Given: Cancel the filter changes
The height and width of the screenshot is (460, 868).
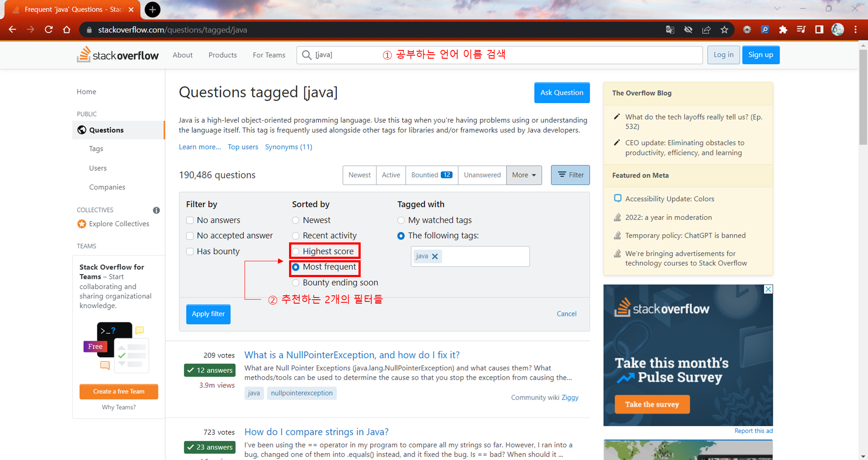Looking at the screenshot, I should (x=566, y=314).
